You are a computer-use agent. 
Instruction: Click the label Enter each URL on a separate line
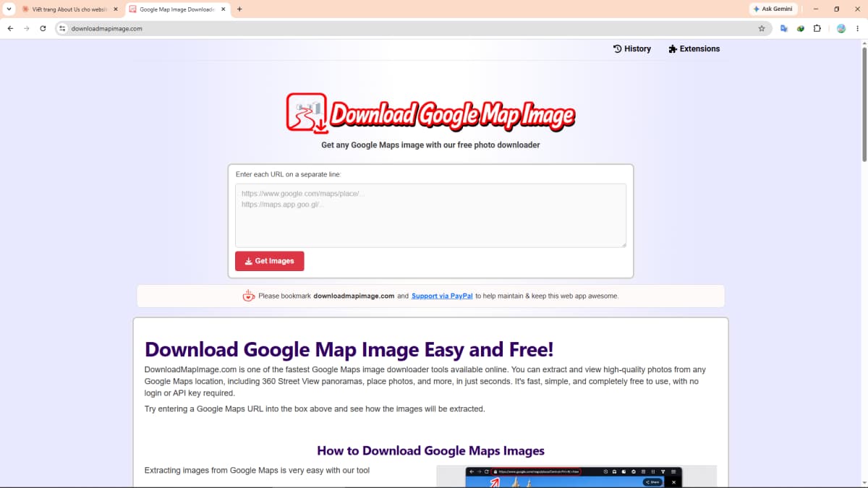288,174
